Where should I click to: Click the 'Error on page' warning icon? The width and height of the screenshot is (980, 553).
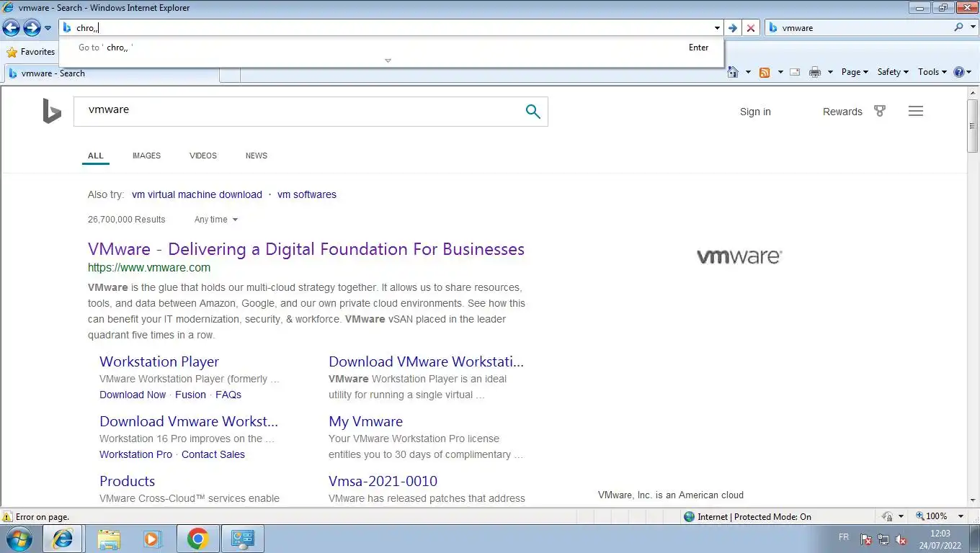(x=7, y=517)
